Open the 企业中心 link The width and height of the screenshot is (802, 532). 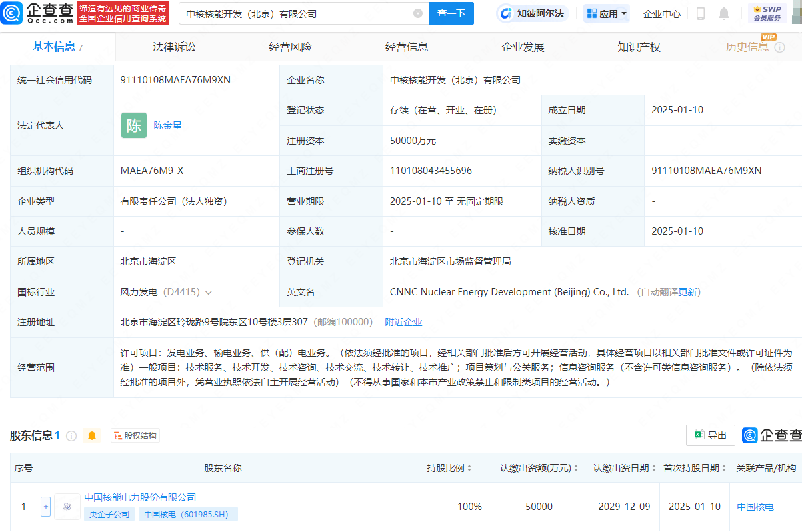(662, 13)
